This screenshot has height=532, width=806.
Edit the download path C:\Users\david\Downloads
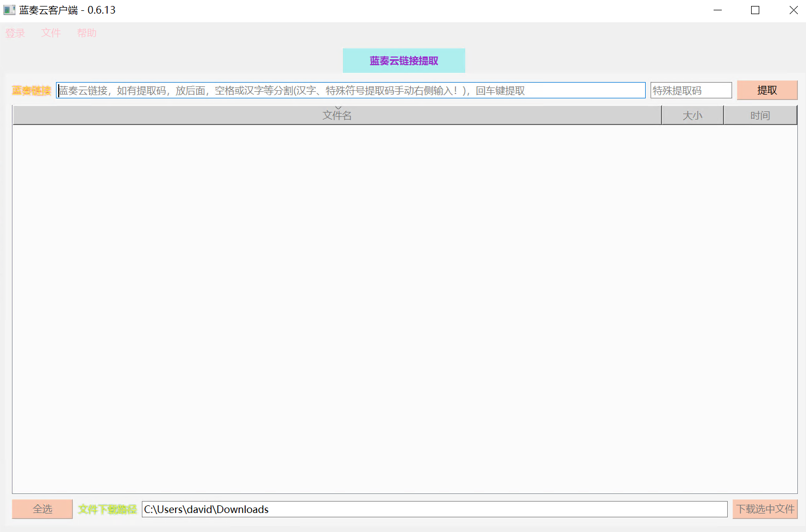click(x=434, y=509)
